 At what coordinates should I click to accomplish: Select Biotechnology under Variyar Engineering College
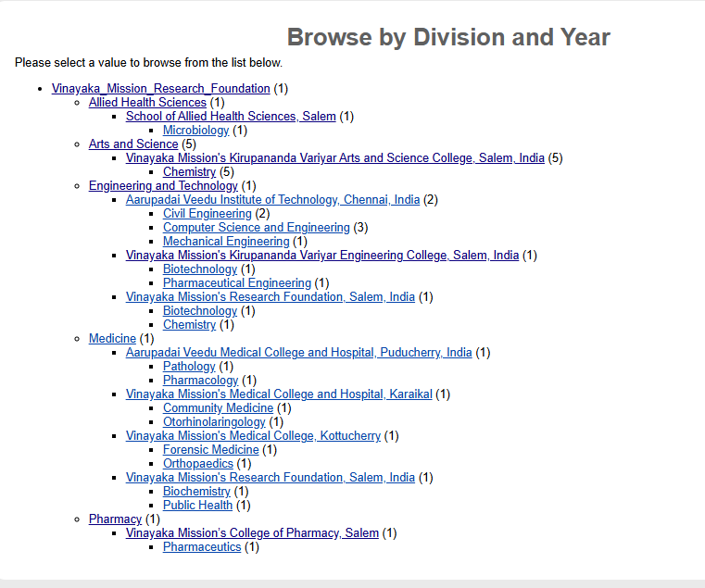pos(200,269)
